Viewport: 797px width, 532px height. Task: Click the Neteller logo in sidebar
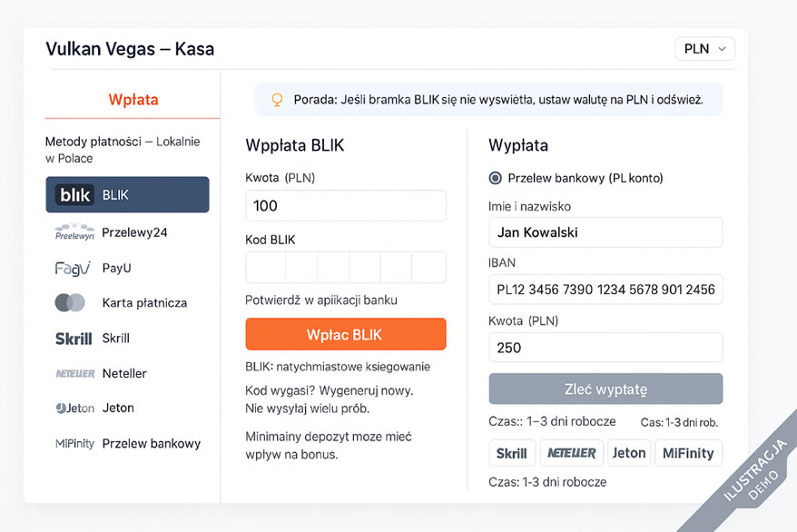click(75, 373)
